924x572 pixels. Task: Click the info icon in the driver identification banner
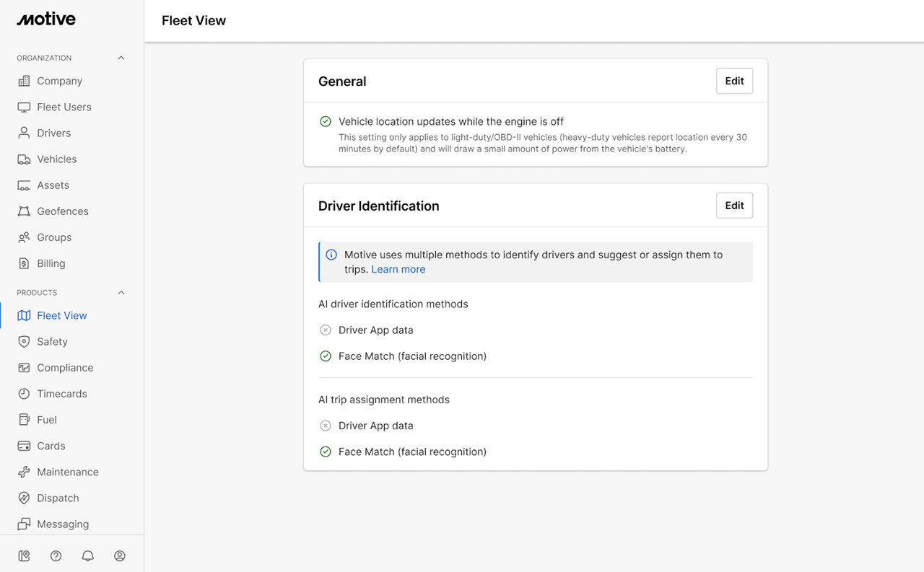331,255
